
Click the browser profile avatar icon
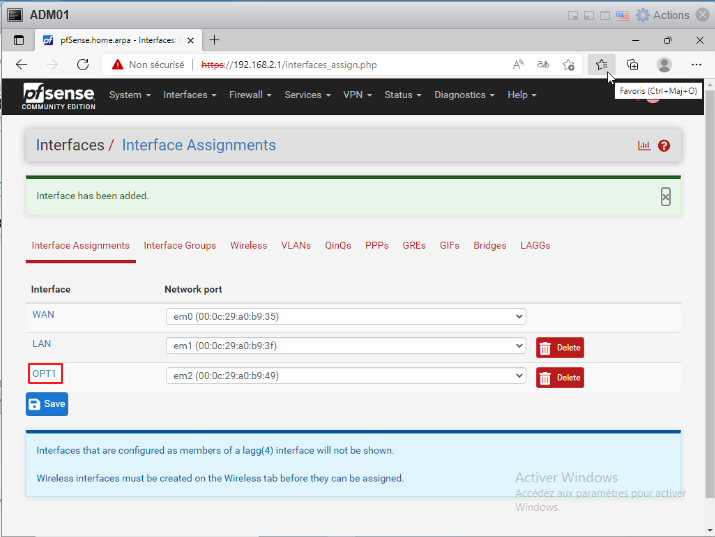pos(664,64)
